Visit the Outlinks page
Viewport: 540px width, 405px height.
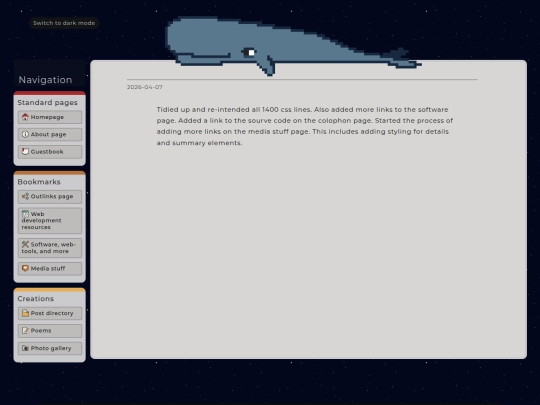(x=50, y=196)
